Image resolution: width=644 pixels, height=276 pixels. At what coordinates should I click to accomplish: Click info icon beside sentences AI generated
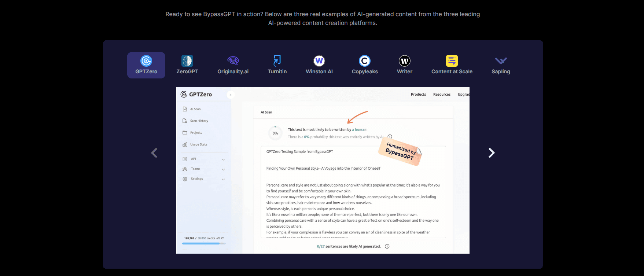tap(387, 246)
